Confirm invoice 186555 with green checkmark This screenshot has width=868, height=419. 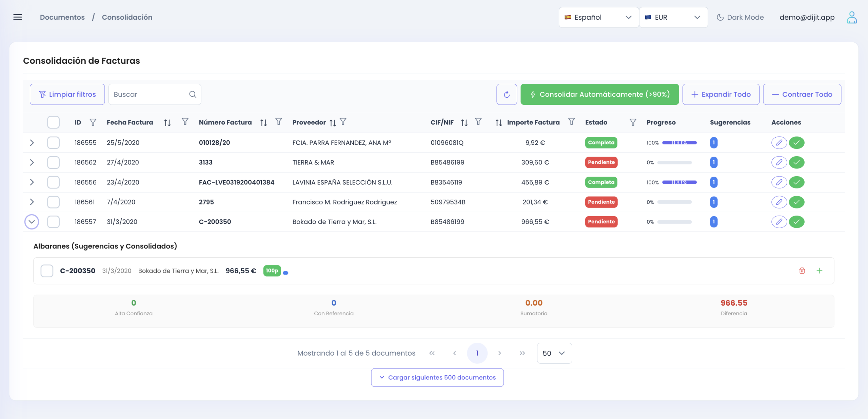796,143
